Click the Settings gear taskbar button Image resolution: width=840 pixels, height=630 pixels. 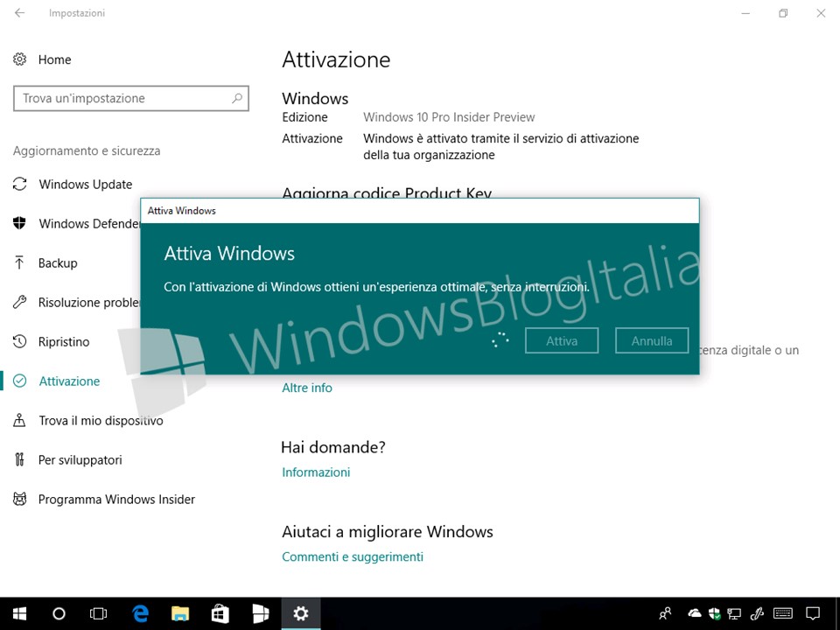[x=300, y=613]
